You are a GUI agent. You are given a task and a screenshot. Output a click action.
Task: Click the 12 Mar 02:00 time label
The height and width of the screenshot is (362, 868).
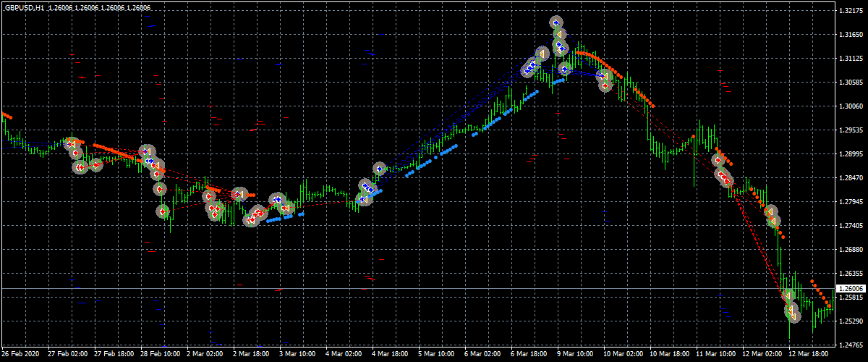click(x=762, y=355)
